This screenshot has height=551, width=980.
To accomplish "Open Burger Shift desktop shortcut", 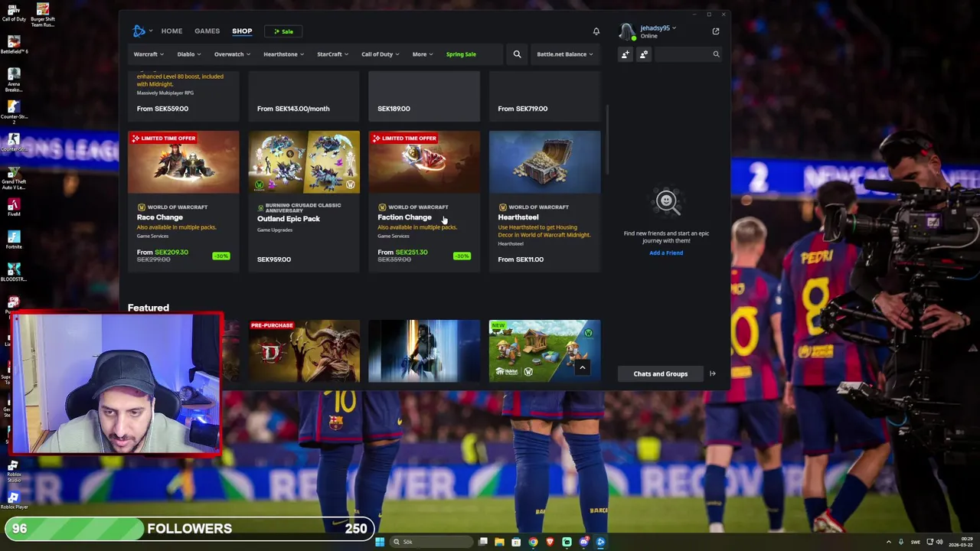I will pyautogui.click(x=42, y=15).
